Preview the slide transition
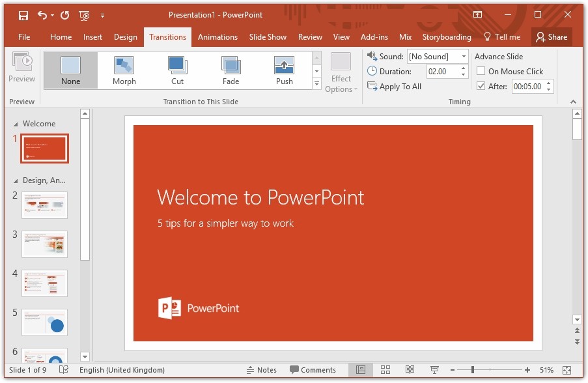The width and height of the screenshot is (588, 383). pos(21,68)
